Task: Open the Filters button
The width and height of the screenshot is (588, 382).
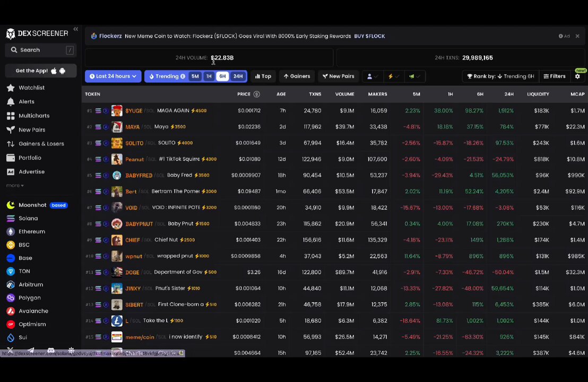Action: 555,76
